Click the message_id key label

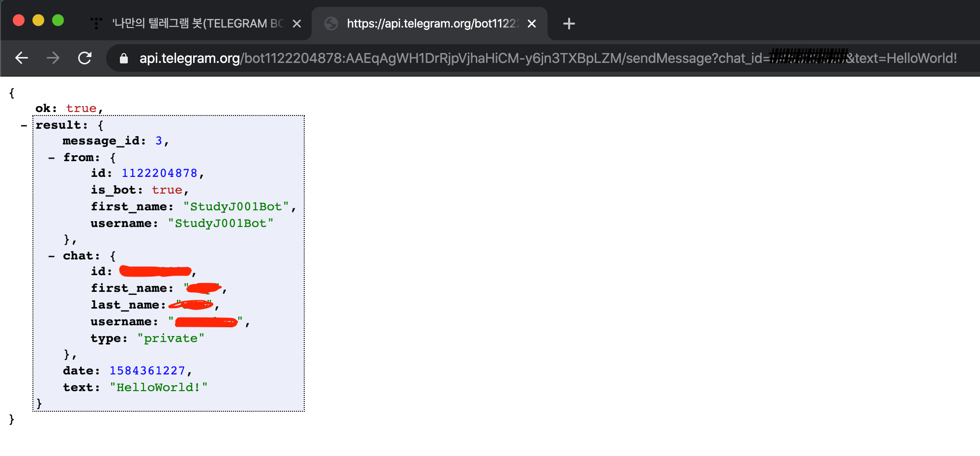[104, 141]
